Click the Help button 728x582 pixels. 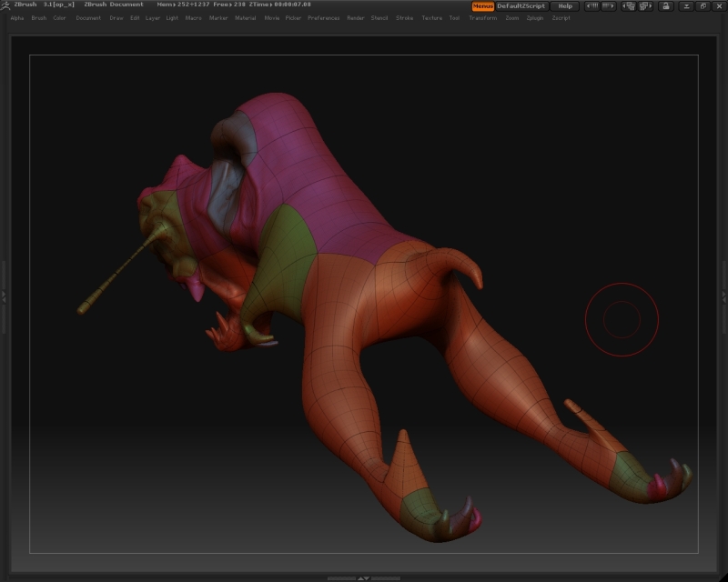point(565,6)
